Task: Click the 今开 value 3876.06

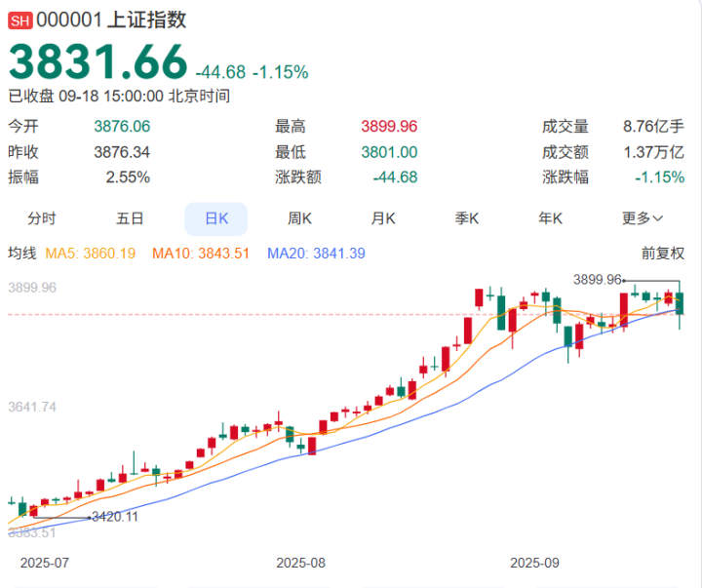Action: 122,127
